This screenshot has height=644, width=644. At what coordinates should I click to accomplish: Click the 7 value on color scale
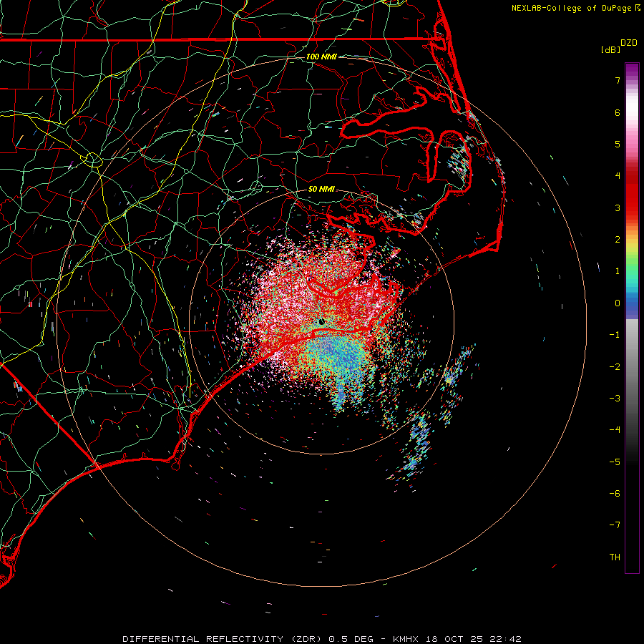click(618, 80)
